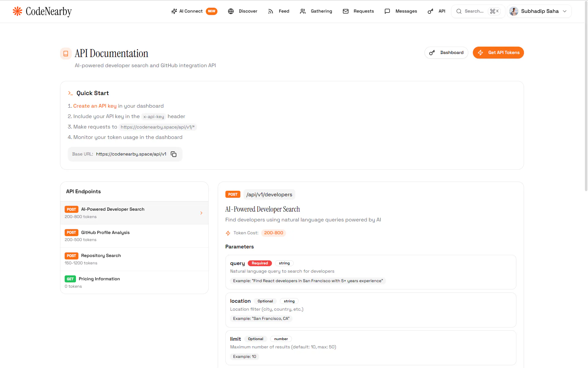The image size is (588, 368).
Task: Go to the Discover page
Action: point(243,11)
